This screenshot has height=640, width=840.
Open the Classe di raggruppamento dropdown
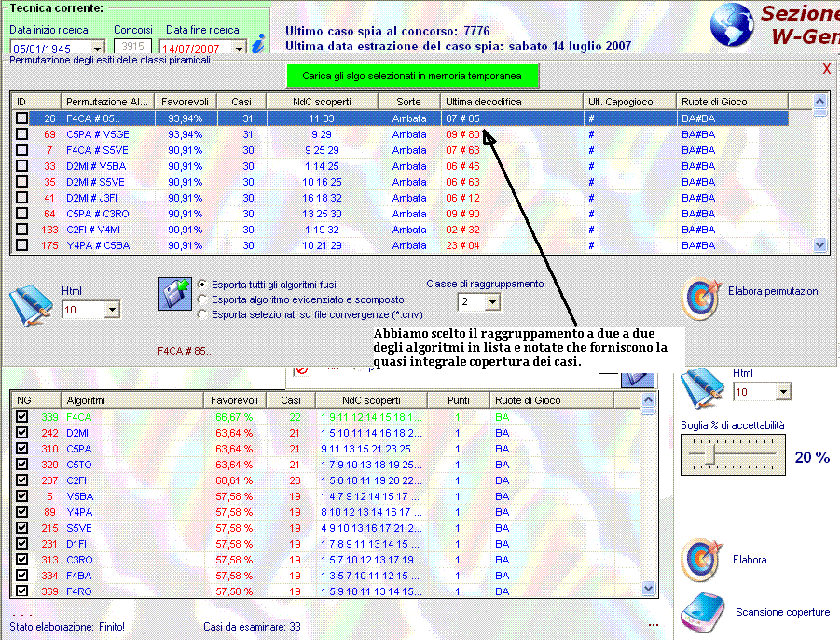[493, 301]
